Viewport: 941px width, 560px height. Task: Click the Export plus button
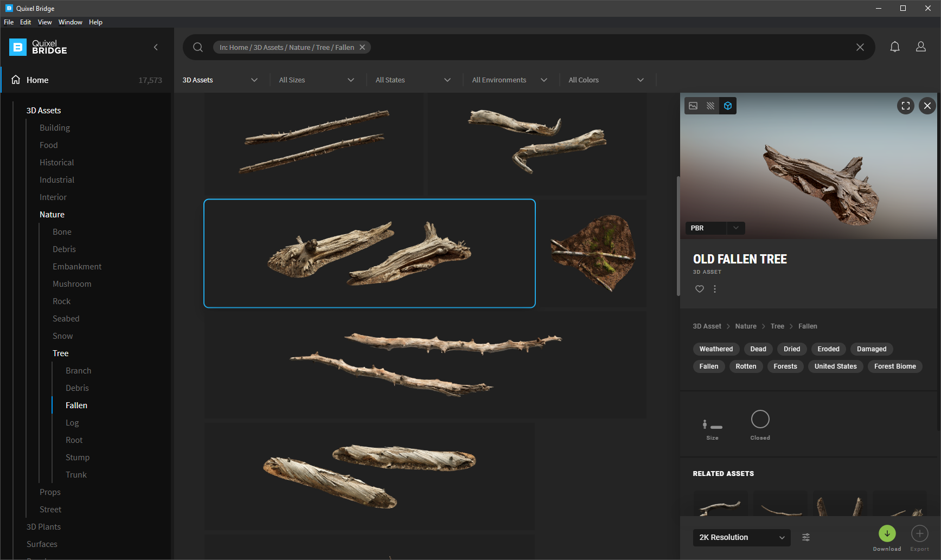[x=920, y=533]
